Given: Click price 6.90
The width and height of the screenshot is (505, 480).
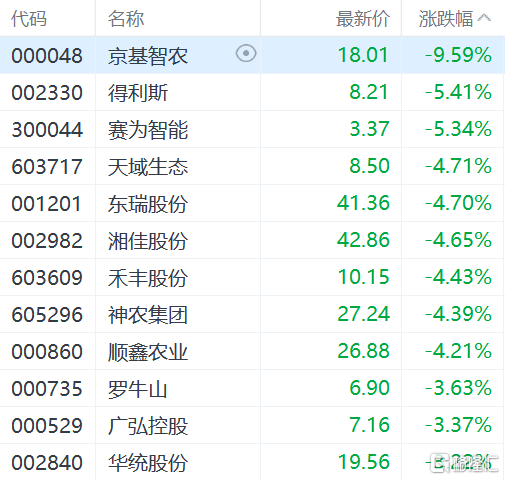Looking at the screenshot, I should click(x=369, y=388).
